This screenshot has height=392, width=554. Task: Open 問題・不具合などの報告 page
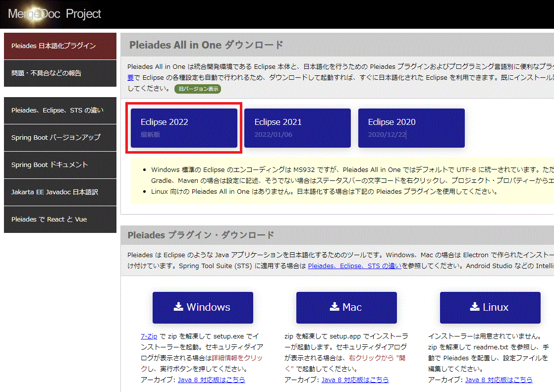(x=59, y=73)
